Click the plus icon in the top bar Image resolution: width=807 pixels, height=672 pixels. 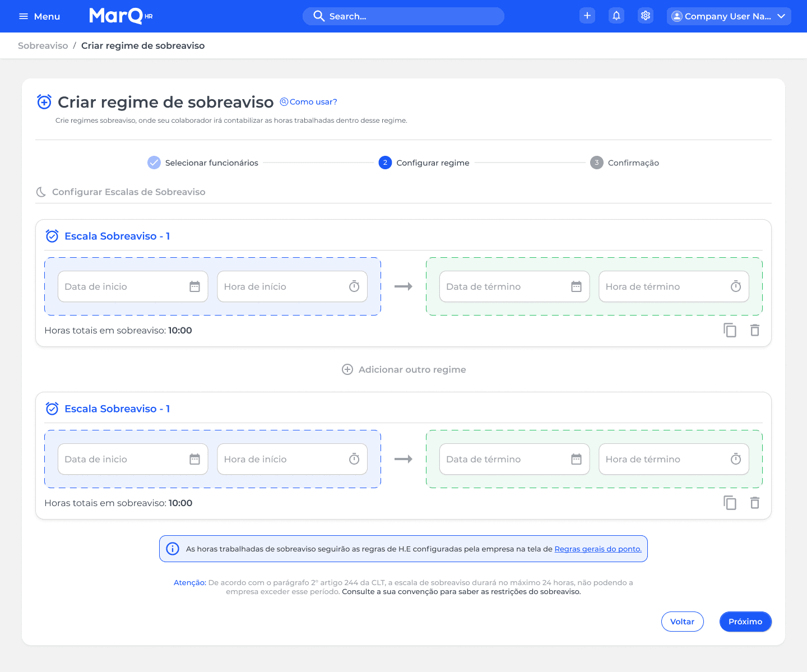tap(587, 16)
